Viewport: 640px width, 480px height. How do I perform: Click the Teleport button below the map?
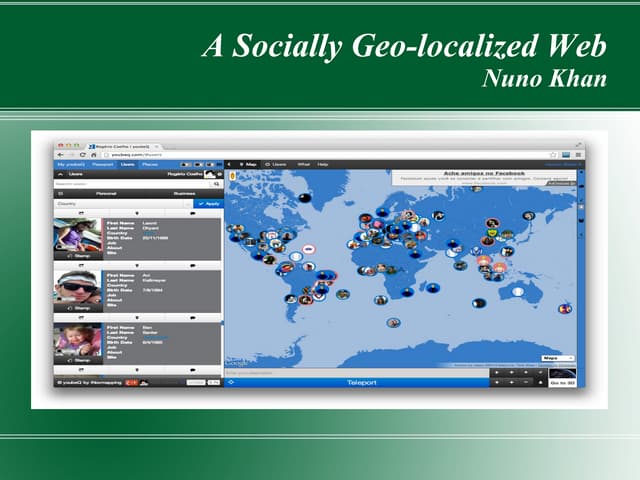(x=361, y=382)
